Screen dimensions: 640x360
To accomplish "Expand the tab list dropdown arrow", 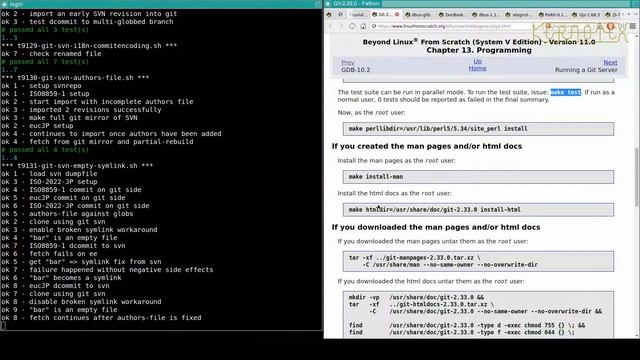I will [636, 14].
